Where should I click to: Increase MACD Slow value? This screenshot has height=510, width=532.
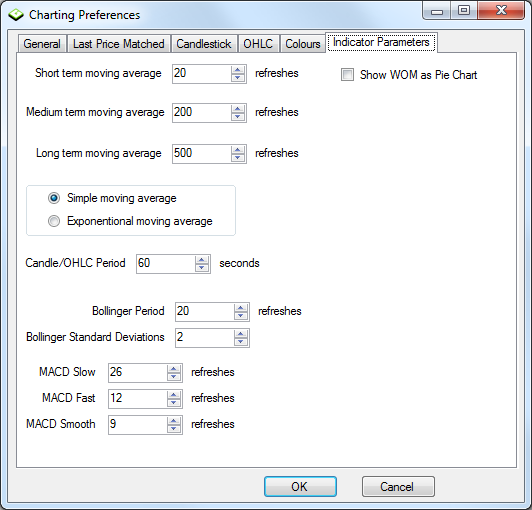pos(174,369)
